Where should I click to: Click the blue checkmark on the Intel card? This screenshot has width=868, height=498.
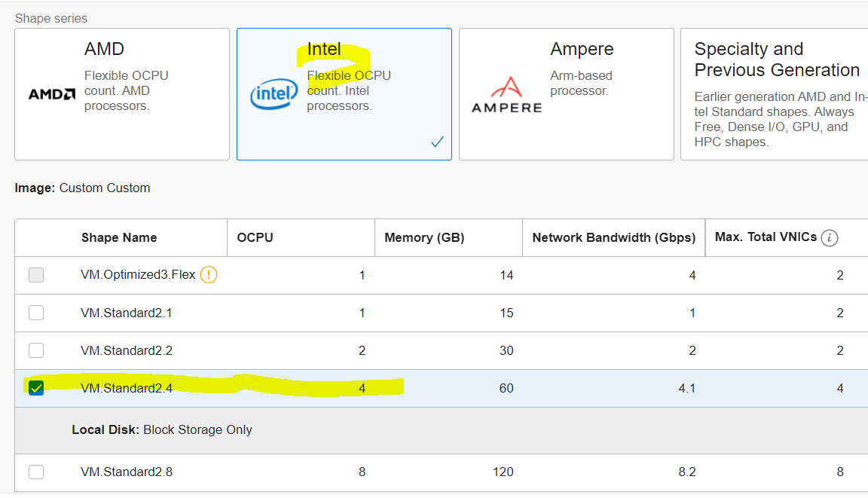pos(437,142)
